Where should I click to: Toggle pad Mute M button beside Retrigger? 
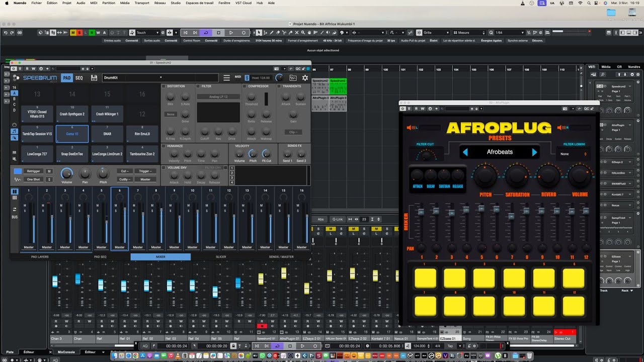pyautogui.click(x=49, y=171)
